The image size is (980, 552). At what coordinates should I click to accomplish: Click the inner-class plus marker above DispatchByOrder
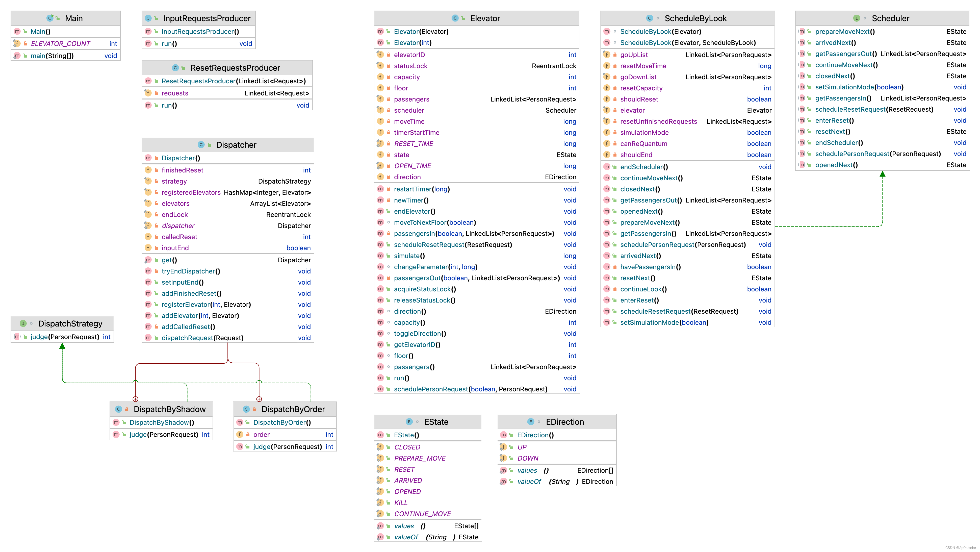tap(259, 399)
